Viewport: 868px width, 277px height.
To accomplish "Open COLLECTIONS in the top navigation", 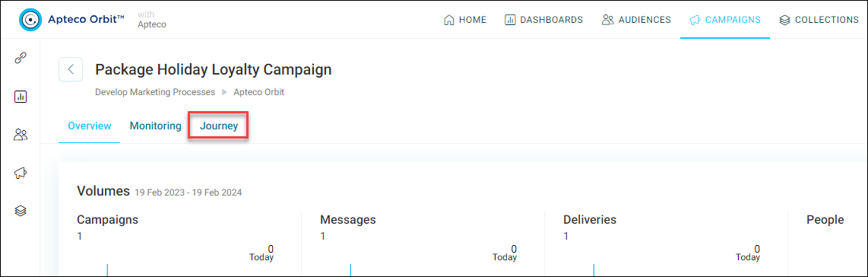I will 819,20.
